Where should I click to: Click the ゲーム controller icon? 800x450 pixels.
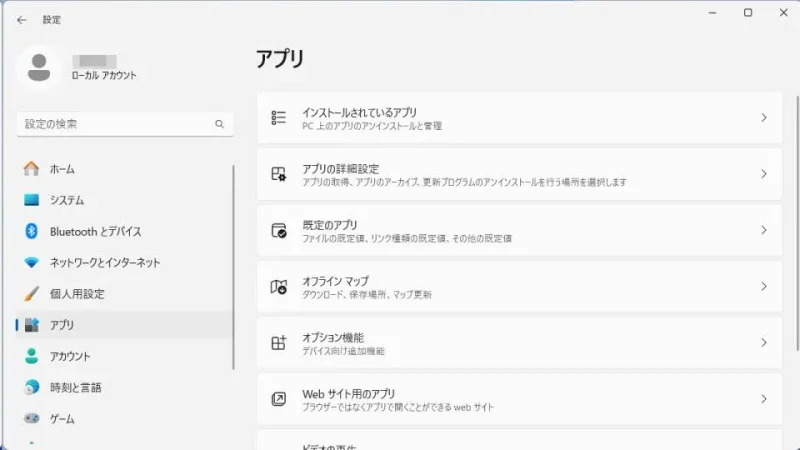click(x=31, y=419)
